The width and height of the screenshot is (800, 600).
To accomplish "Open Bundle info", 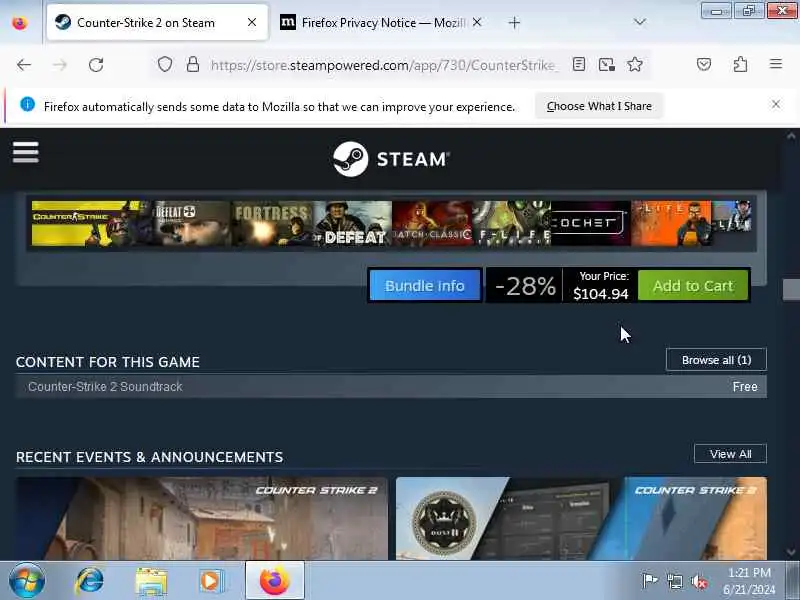I will pyautogui.click(x=424, y=286).
